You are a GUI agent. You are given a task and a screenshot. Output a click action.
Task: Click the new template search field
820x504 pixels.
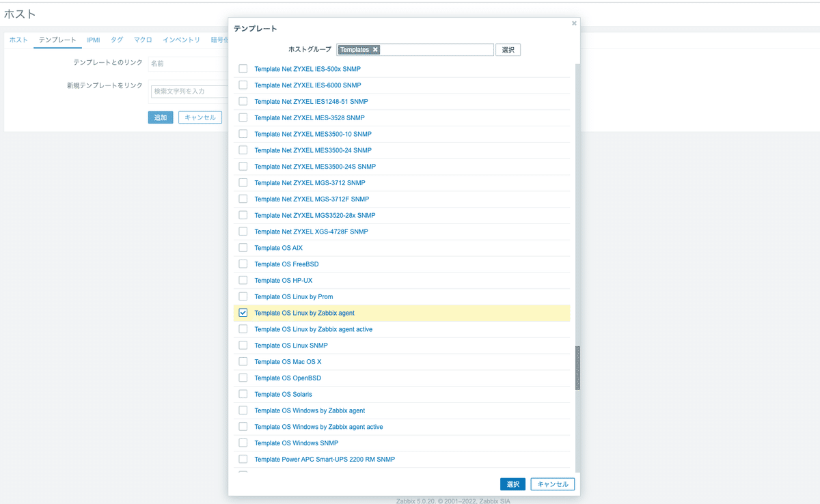(x=188, y=91)
